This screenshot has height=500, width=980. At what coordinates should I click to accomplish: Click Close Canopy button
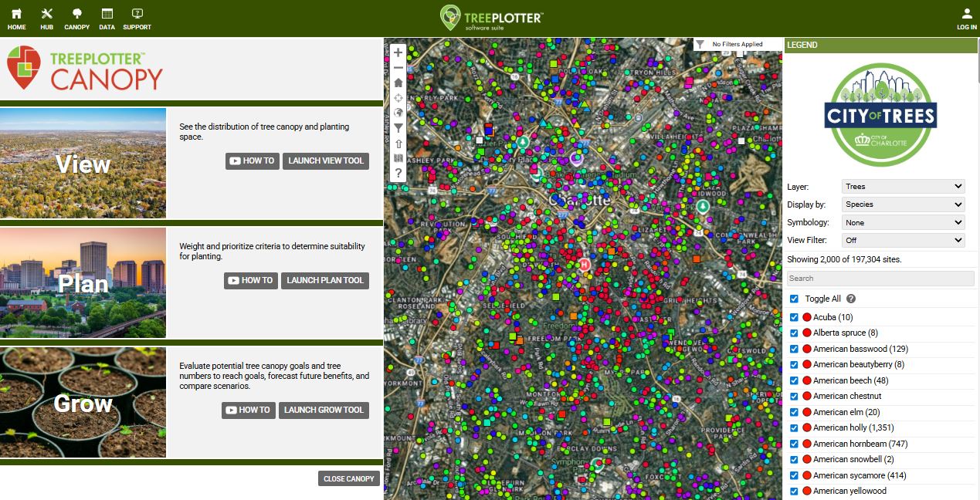349,478
